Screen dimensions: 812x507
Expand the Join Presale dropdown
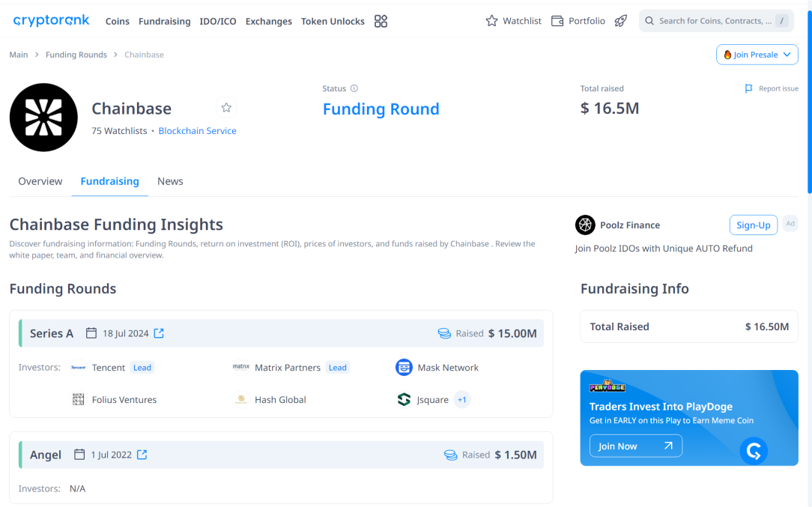[x=757, y=55]
